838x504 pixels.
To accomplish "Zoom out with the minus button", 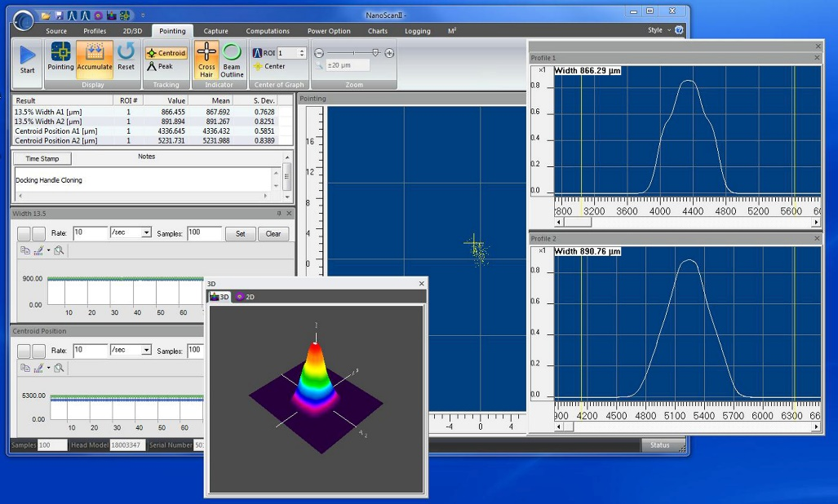I will [319, 53].
